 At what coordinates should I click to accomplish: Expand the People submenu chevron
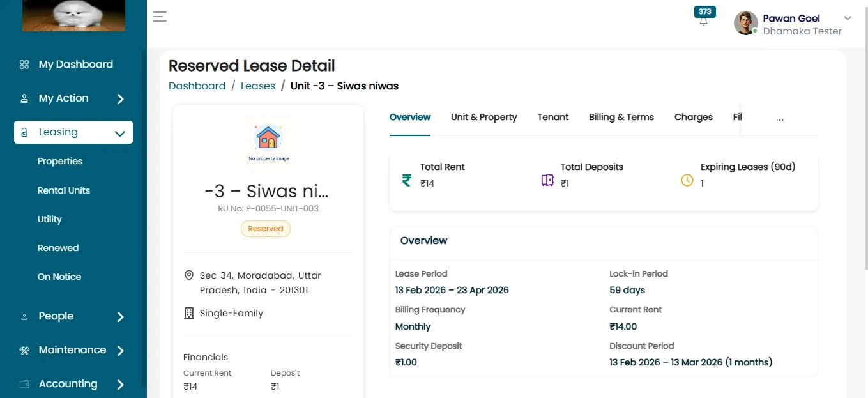[120, 317]
